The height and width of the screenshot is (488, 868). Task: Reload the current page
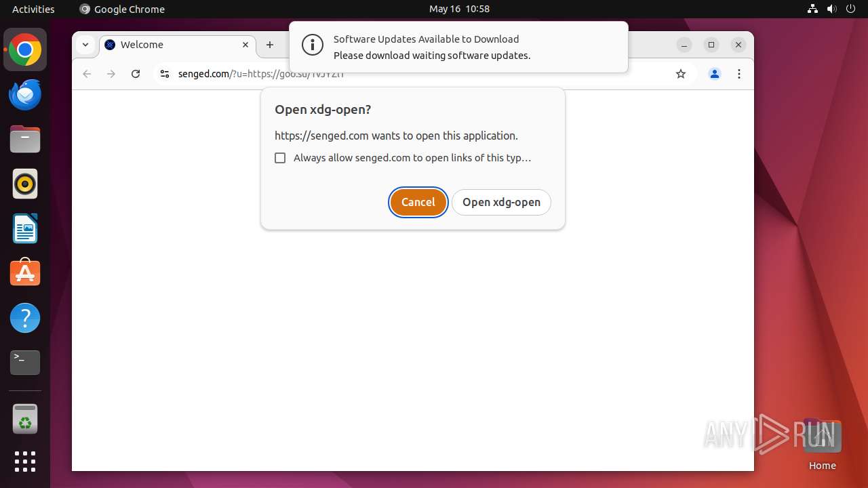(x=136, y=74)
